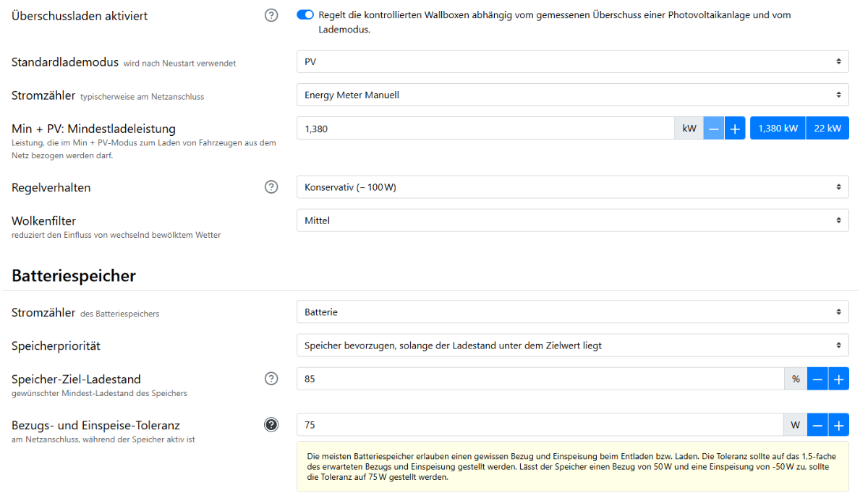Click dark help icon for Bezugs- und Einspeise-Toleranz
868x498 pixels.
(x=271, y=425)
